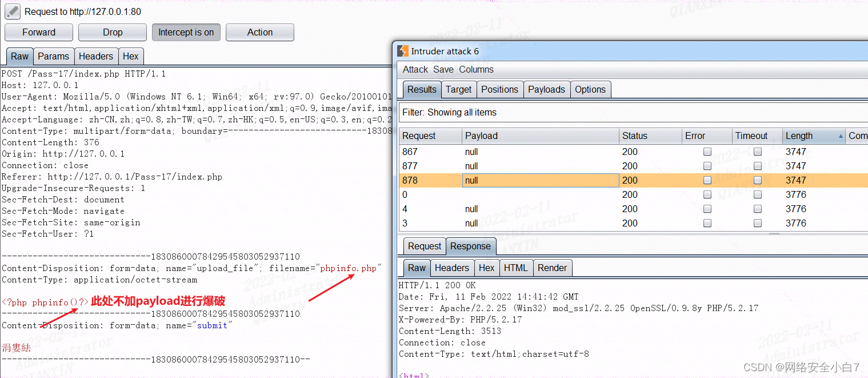Sort results by the Request column header
Image resolution: width=868 pixels, height=378 pixels.
point(430,136)
